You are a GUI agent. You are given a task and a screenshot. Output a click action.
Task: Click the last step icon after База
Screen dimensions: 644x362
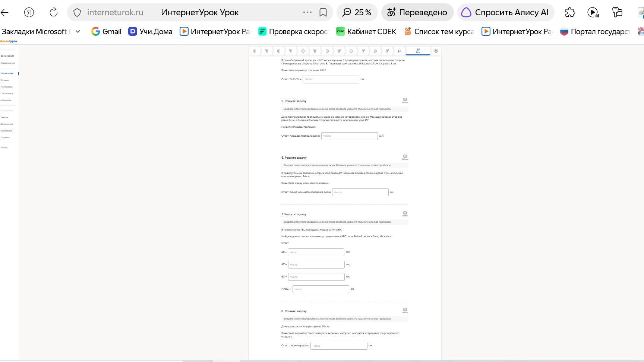(x=436, y=51)
